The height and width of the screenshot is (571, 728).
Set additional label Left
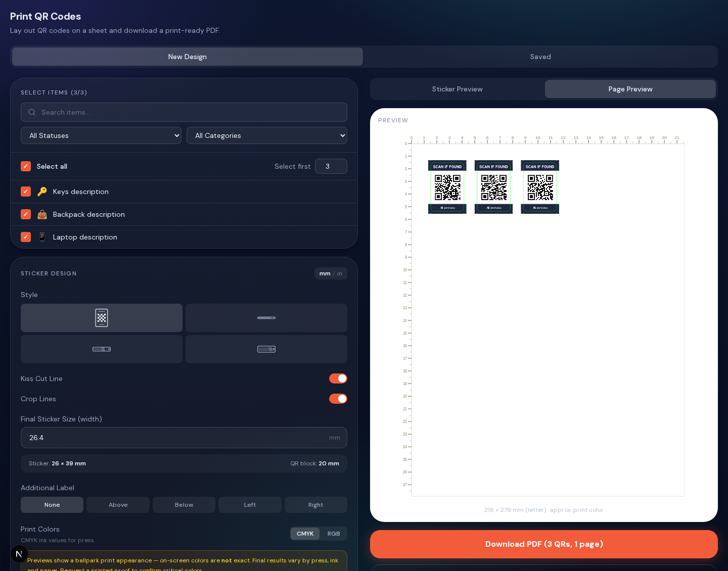click(250, 505)
